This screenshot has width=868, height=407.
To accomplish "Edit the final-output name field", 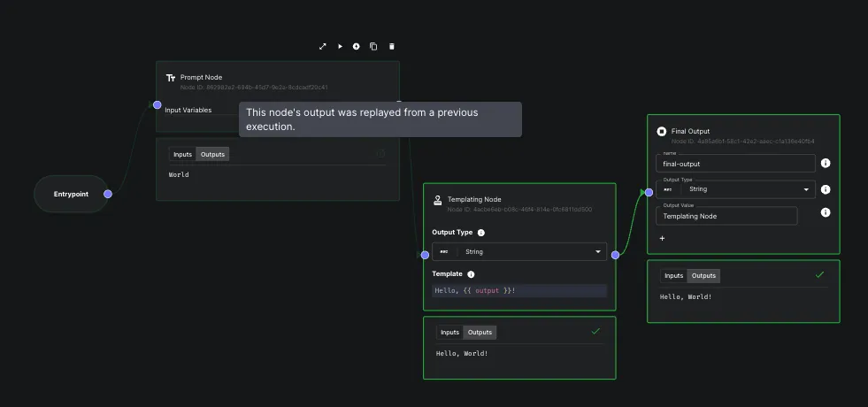I will [x=735, y=164].
